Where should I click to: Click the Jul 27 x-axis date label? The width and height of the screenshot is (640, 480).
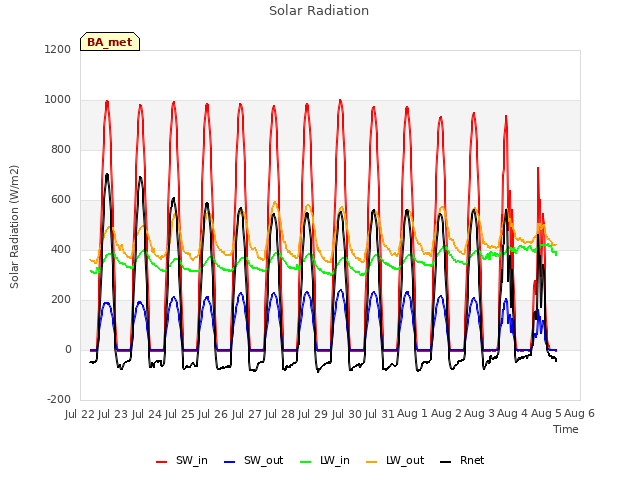click(x=247, y=414)
